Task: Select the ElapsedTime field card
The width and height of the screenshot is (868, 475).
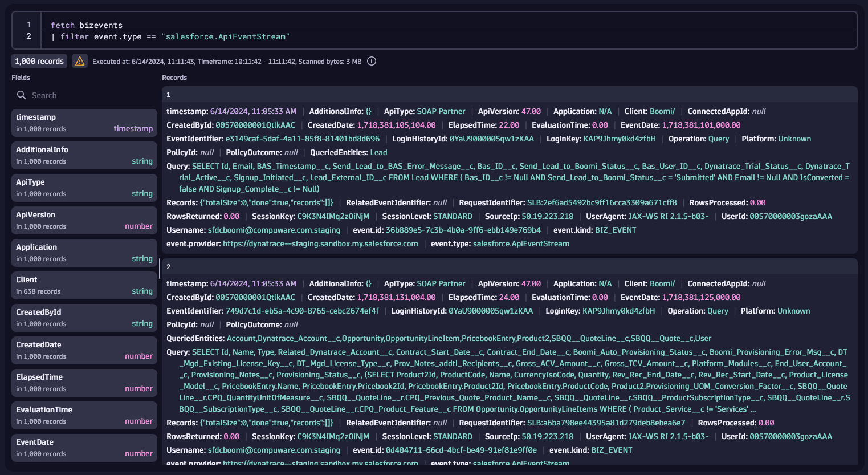Action: coord(84,383)
